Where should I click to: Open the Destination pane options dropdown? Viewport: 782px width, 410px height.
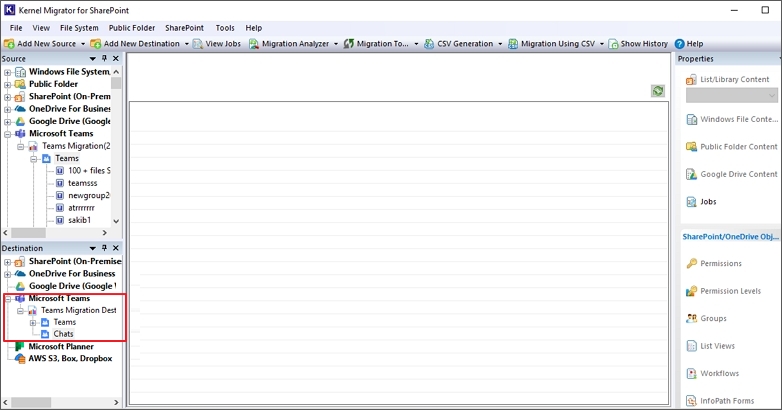tap(92, 248)
